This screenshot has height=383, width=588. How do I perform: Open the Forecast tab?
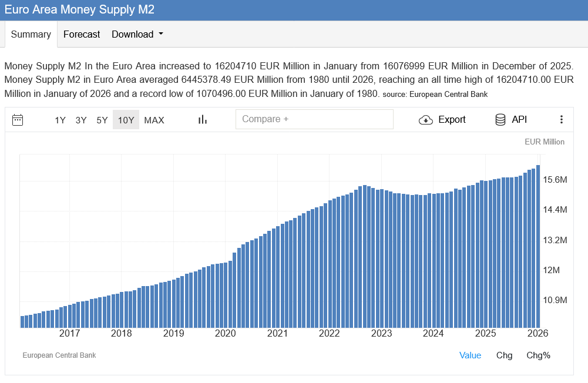tap(82, 34)
